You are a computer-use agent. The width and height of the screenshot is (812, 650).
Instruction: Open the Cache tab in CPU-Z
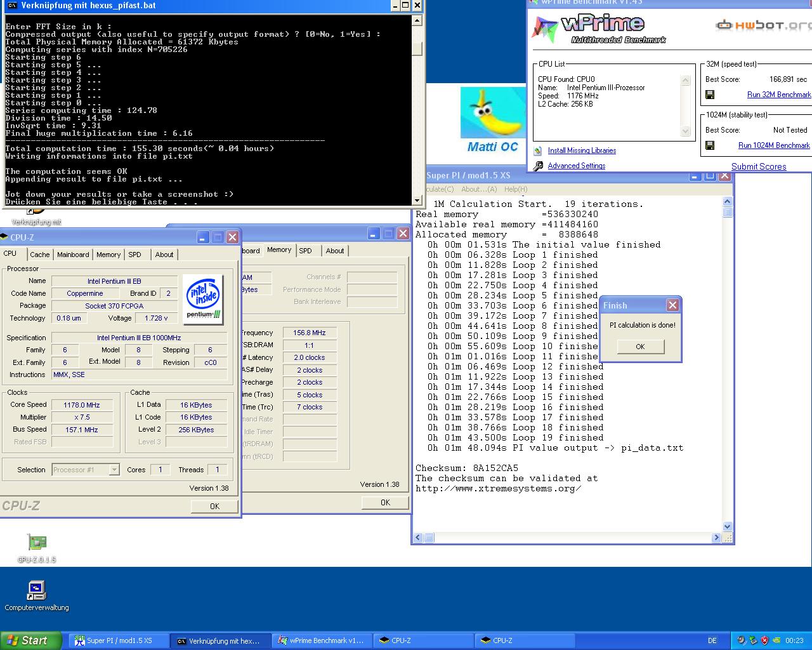pyautogui.click(x=39, y=255)
